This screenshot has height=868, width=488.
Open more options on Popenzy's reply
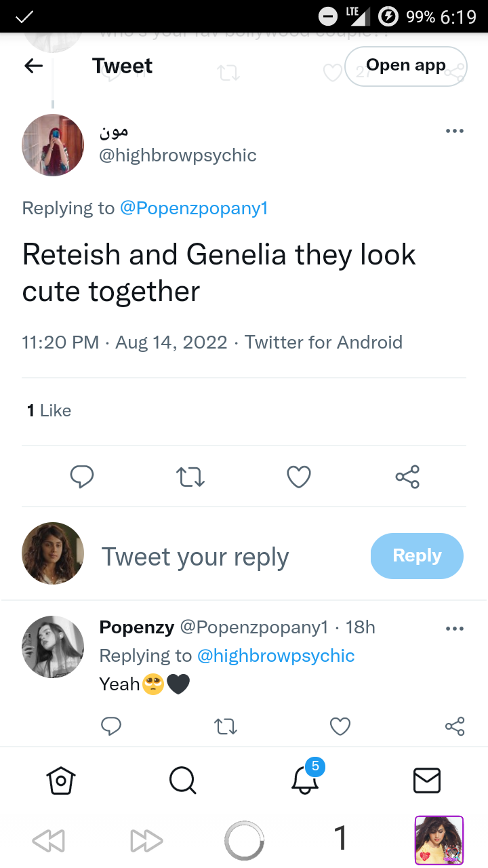tap(455, 629)
